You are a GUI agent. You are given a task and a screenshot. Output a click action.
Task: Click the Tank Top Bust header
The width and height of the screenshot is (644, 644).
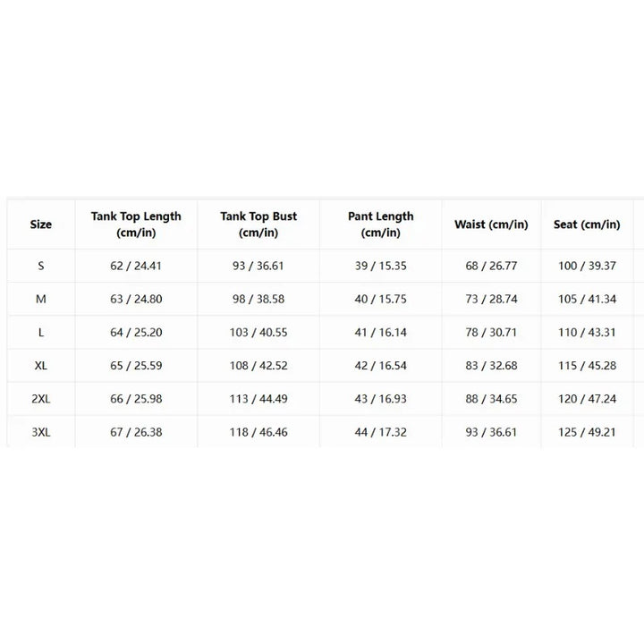click(x=258, y=225)
